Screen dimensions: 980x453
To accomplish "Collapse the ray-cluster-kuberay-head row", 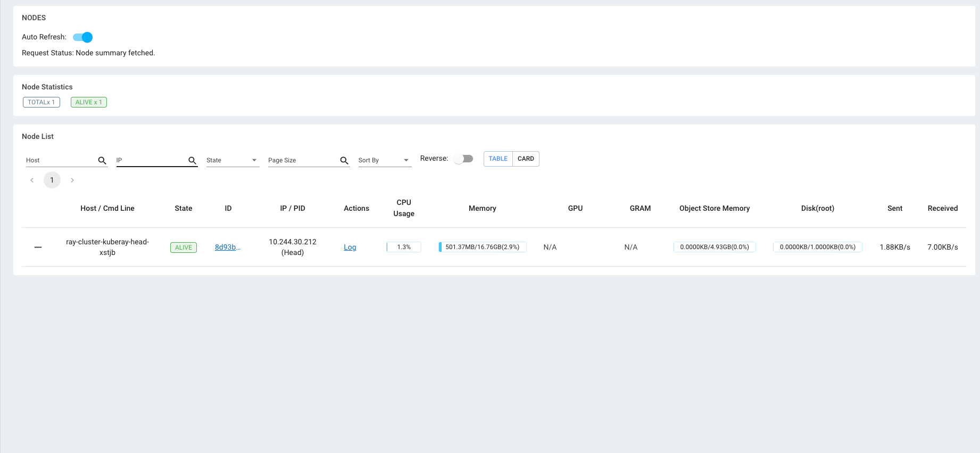I will click(x=38, y=248).
